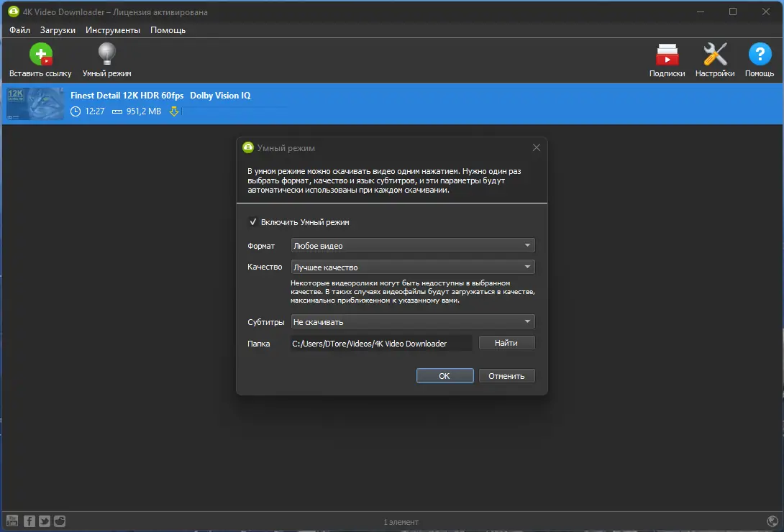The image size is (784, 532).
Task: Click the 12:27 duration text
Action: [x=94, y=111]
